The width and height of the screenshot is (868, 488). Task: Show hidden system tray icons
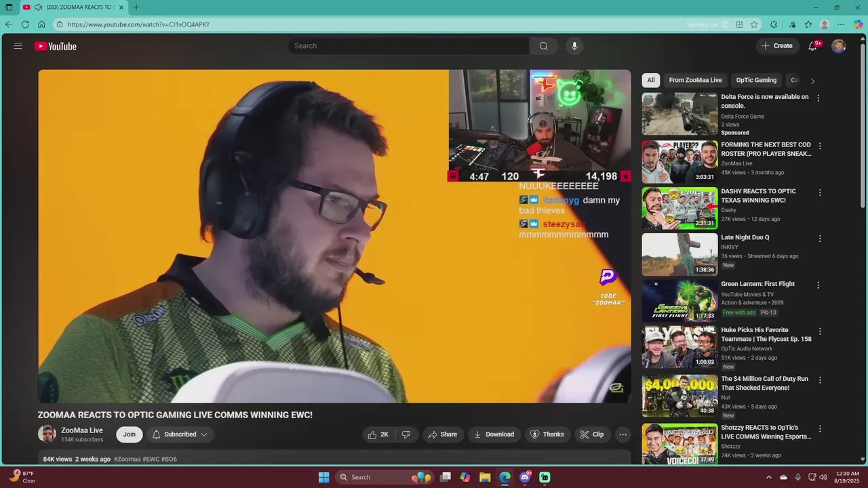768,477
